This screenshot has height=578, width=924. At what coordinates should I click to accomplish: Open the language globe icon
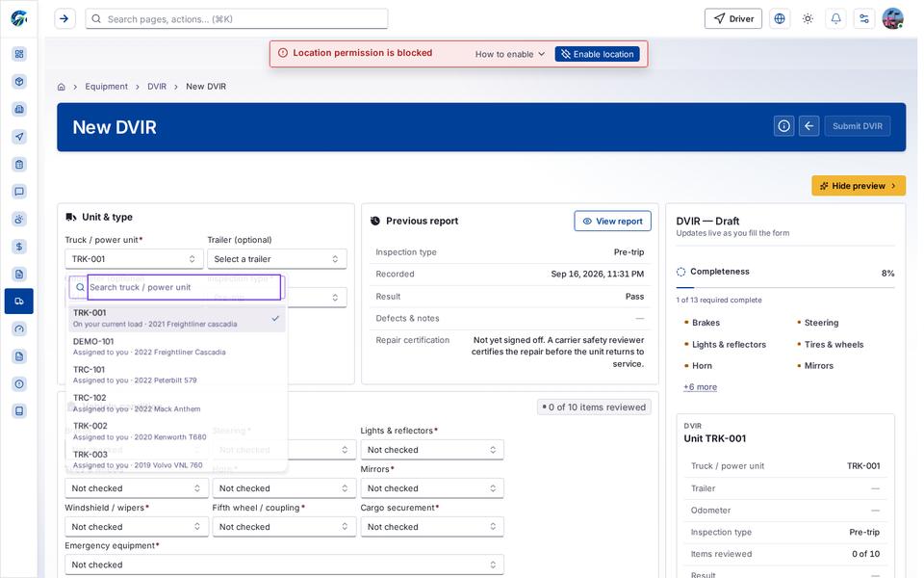[x=779, y=19]
